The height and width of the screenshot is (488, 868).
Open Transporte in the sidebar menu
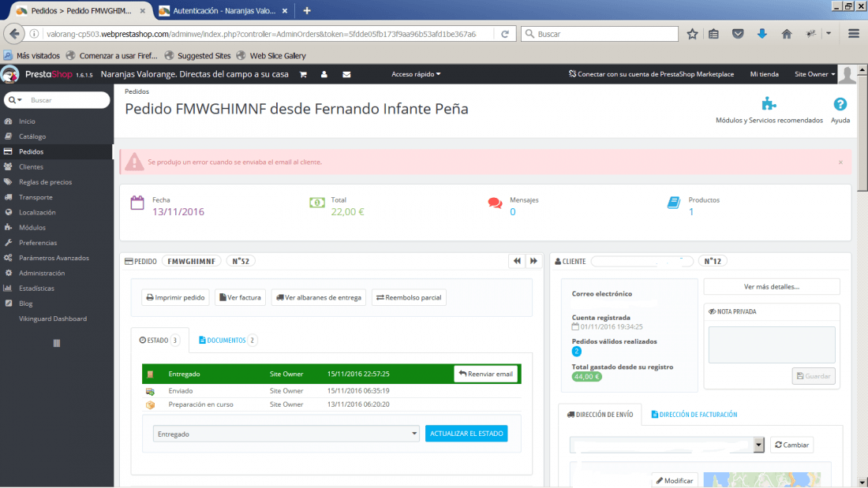(57, 197)
